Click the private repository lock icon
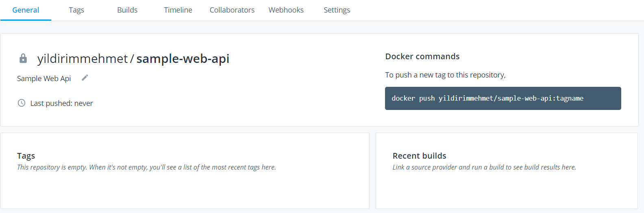This screenshot has height=213, width=644. coord(23,58)
